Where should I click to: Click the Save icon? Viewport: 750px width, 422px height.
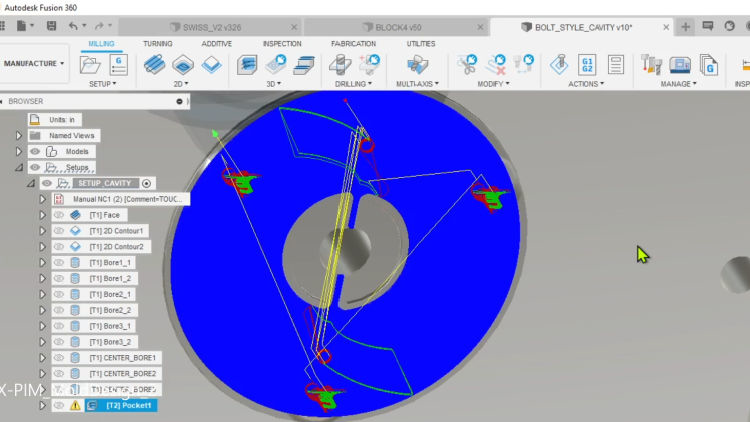coord(51,26)
